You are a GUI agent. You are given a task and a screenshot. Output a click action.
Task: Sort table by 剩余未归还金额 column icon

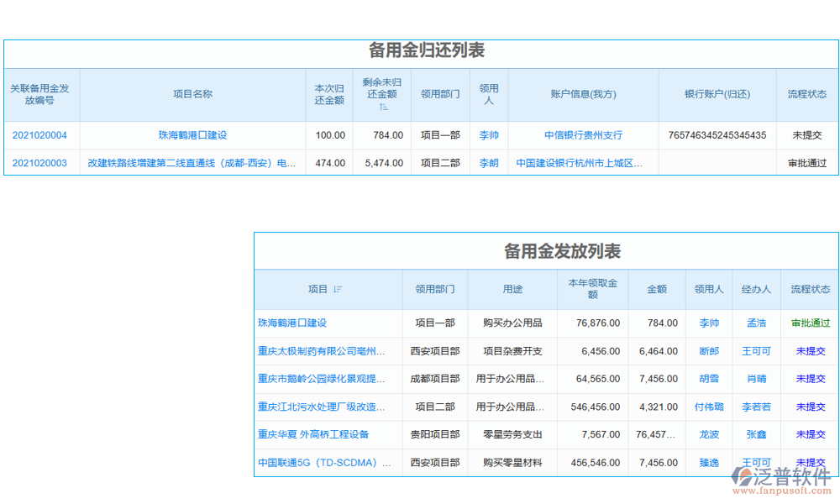click(x=384, y=104)
